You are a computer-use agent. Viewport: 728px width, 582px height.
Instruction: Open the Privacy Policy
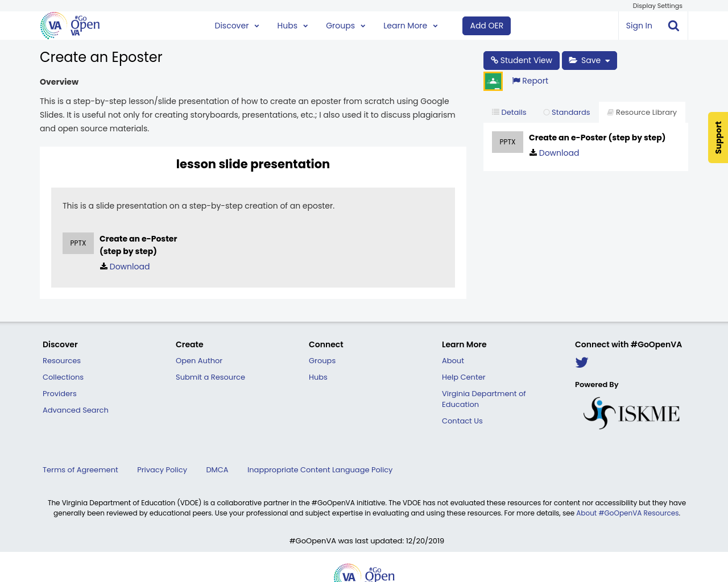pos(162,470)
